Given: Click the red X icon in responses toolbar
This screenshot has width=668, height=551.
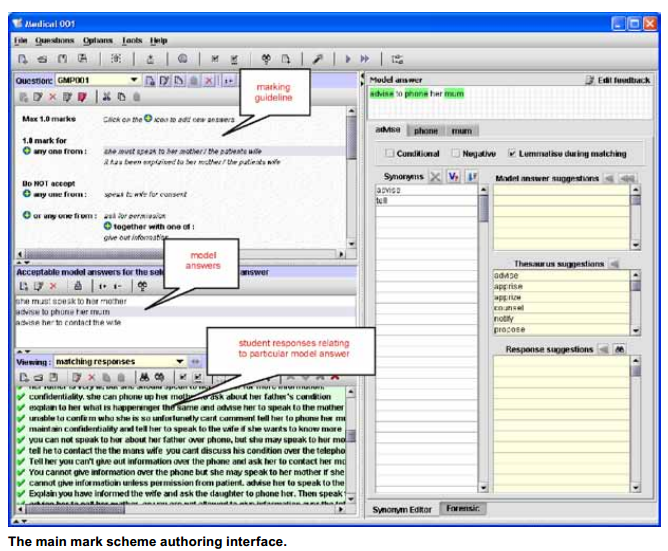Looking at the screenshot, I should [91, 377].
